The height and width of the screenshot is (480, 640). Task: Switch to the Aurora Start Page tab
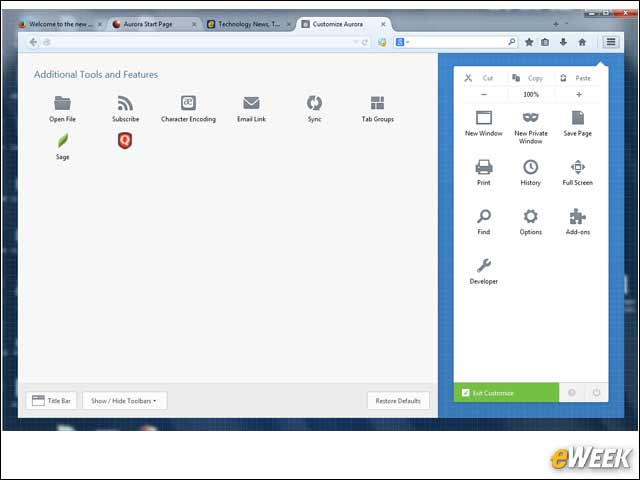click(153, 24)
